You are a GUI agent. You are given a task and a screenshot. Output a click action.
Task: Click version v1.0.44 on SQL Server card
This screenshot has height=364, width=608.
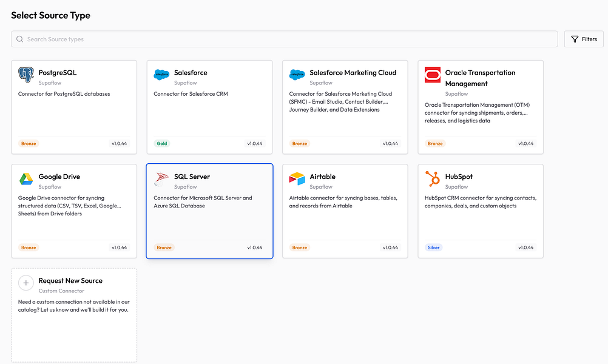click(255, 248)
